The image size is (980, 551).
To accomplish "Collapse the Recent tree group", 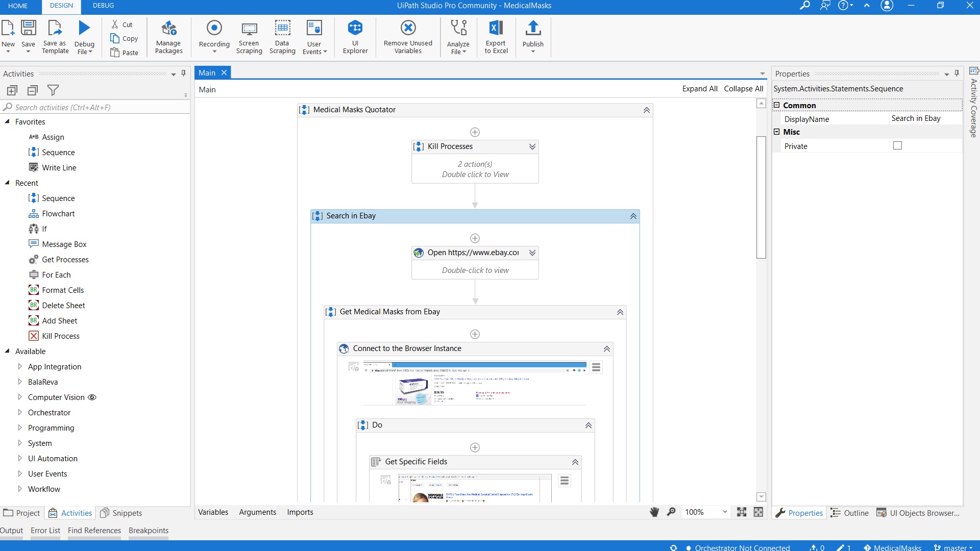I will (8, 183).
